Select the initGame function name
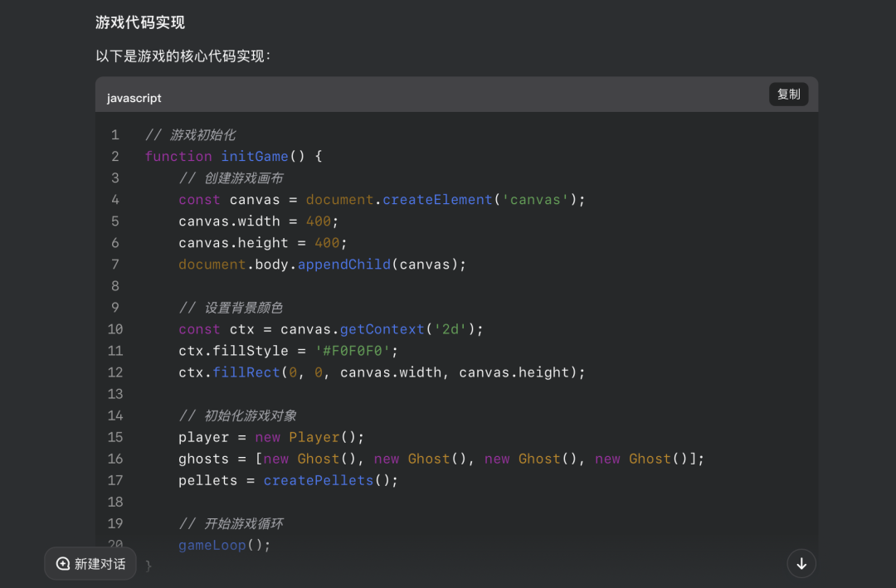Viewport: 896px width, 588px height. click(255, 156)
